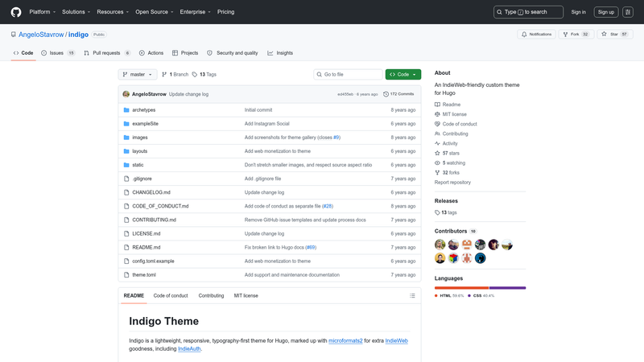Expand the Solutions menu

pos(76,12)
